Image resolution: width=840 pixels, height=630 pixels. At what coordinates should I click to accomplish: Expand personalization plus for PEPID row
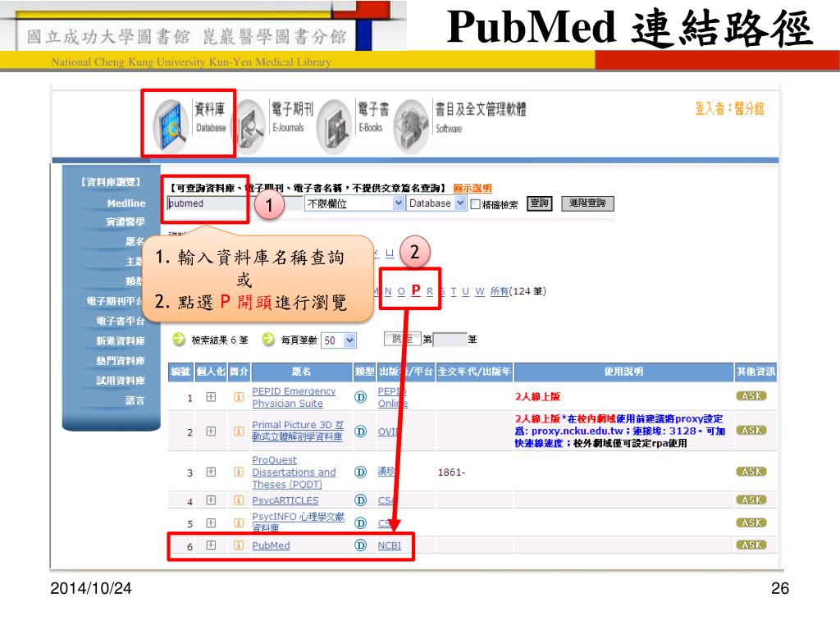click(211, 397)
